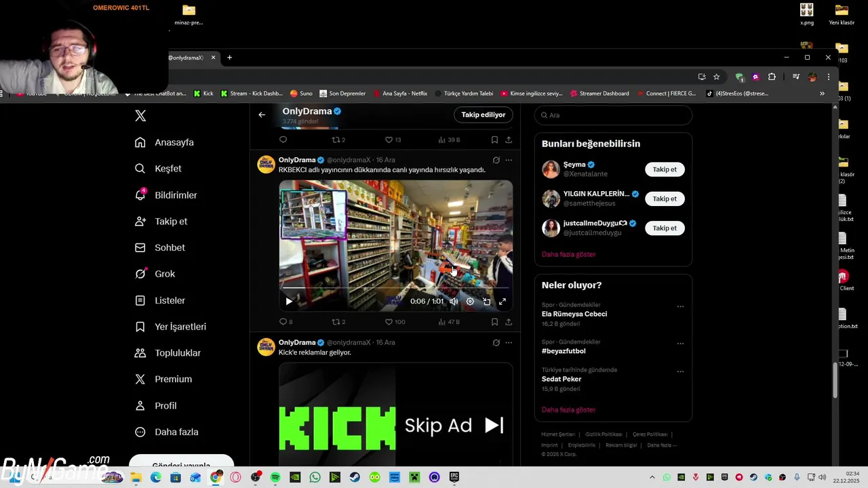Open the X logo home link
The image size is (868, 488).
(140, 116)
